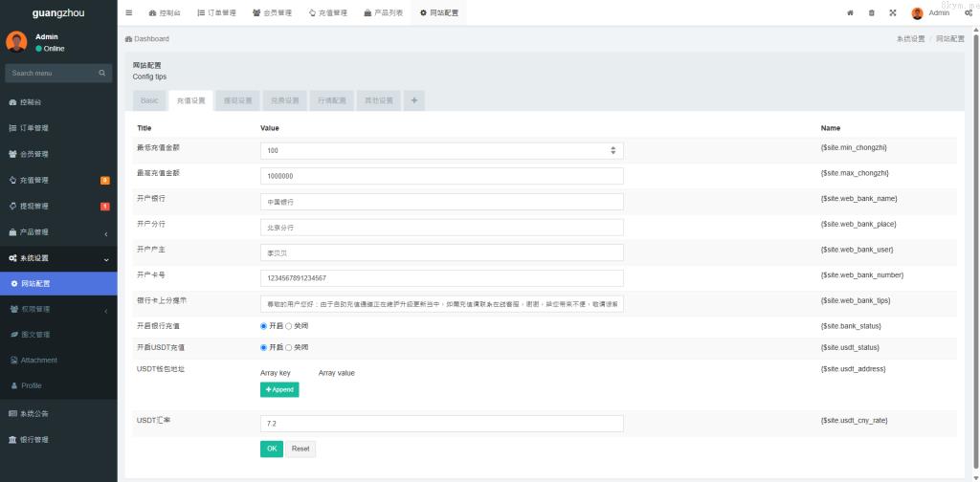Select 关闭 for 开启USDT充值
The width and height of the screenshot is (980, 482).
289,347
